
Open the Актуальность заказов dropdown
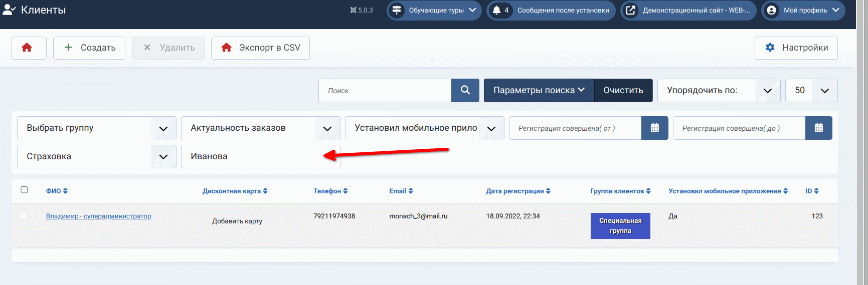coord(260,128)
